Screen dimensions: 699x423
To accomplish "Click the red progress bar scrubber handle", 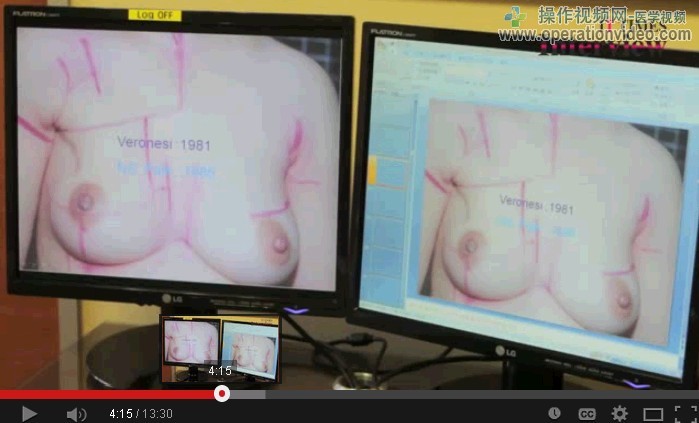I will click(222, 394).
